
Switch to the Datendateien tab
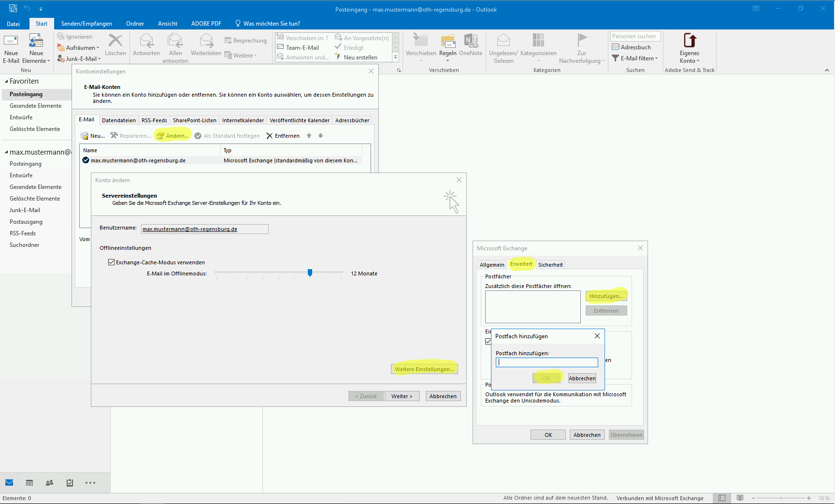click(118, 120)
